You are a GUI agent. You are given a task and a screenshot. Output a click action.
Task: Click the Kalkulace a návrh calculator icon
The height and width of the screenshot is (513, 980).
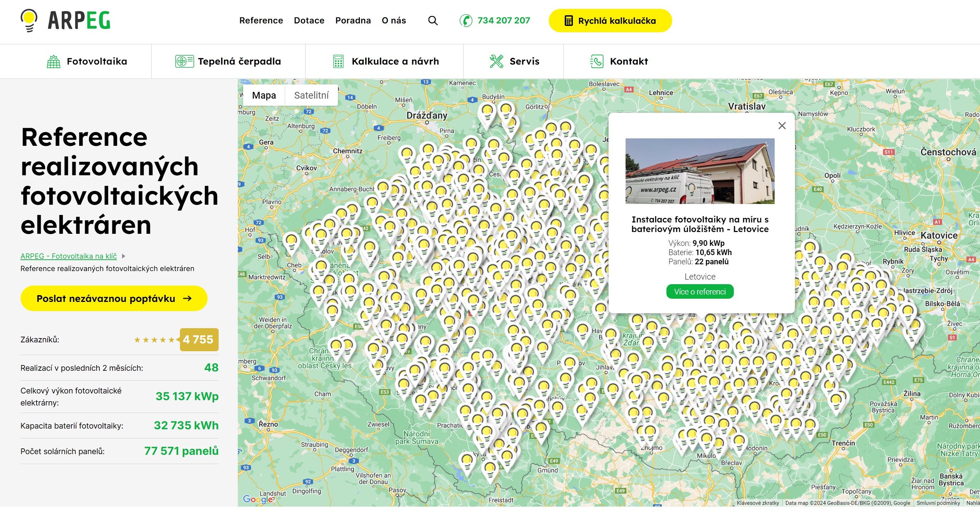(338, 61)
